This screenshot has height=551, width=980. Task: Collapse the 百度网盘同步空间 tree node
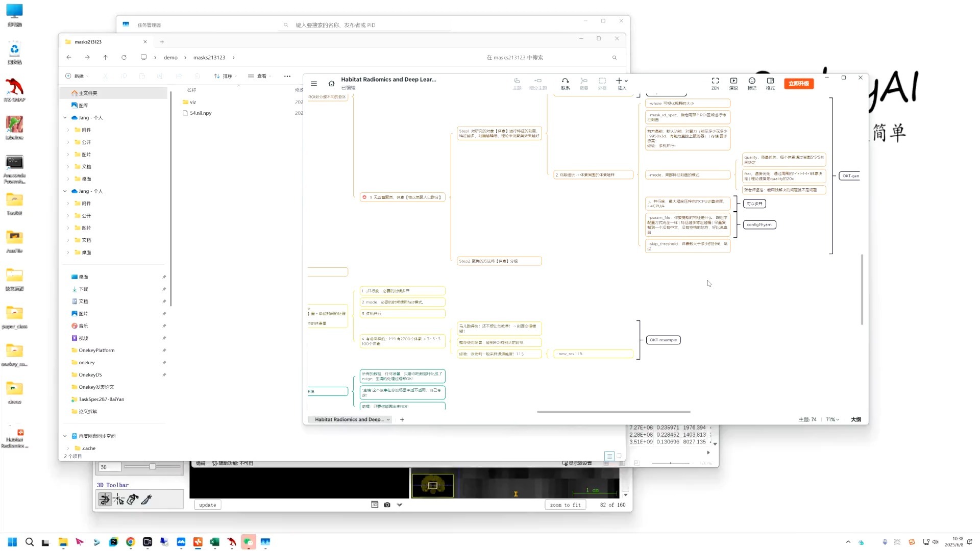pyautogui.click(x=65, y=436)
